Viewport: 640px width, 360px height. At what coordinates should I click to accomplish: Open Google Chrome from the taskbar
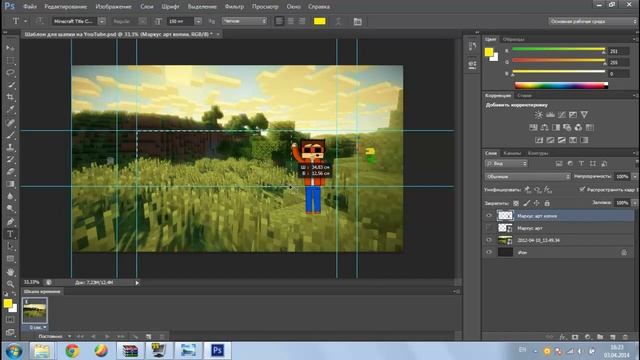pyautogui.click(x=72, y=350)
